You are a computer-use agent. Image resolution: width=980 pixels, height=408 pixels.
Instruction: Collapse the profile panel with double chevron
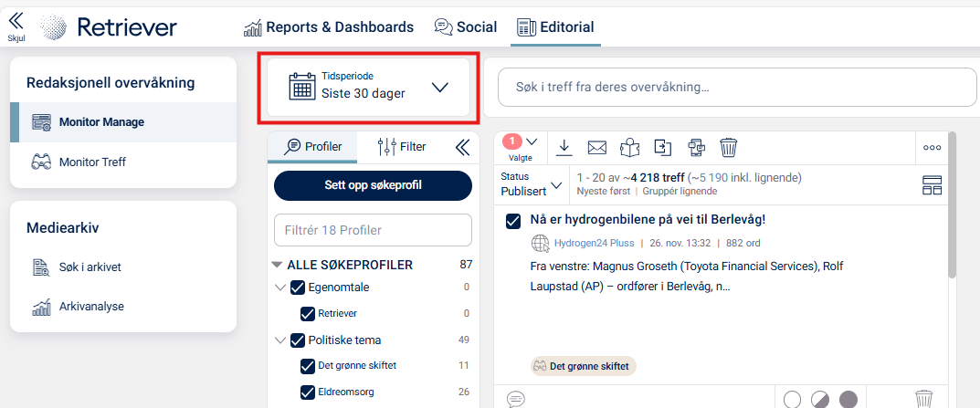pyautogui.click(x=462, y=147)
